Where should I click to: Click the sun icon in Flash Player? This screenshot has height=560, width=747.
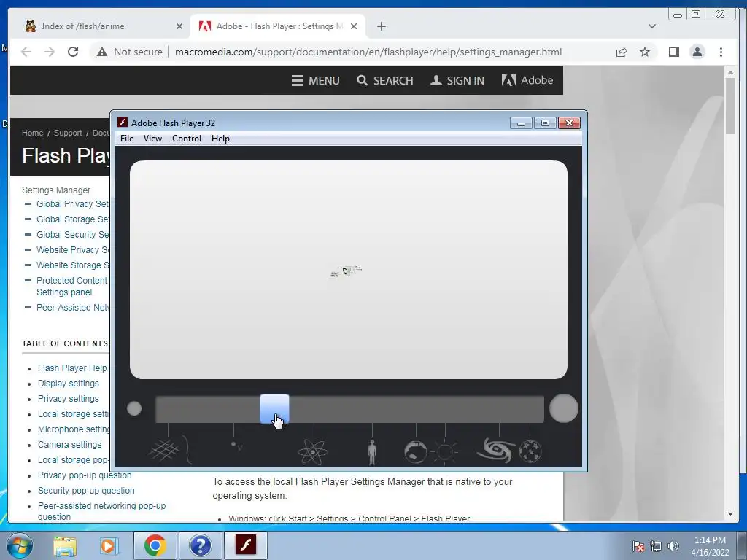pyautogui.click(x=445, y=452)
